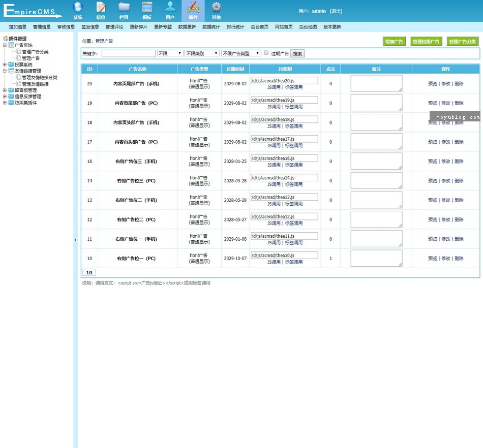Open 管理评论 in the submenu bar
Viewport: 483px width, 448px height.
pos(114,27)
